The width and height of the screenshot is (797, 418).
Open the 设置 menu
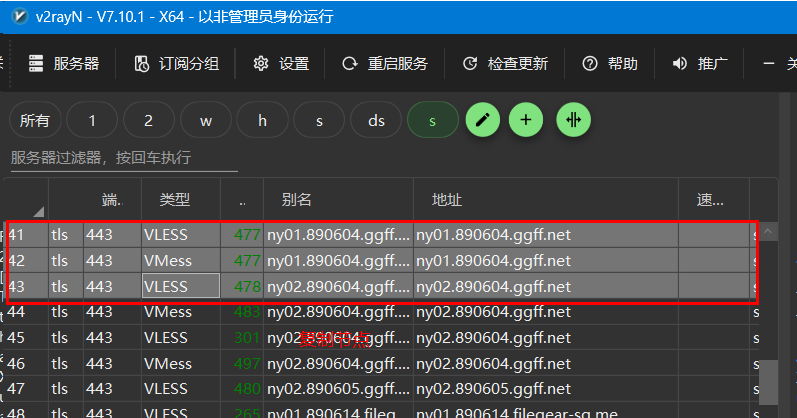281,64
